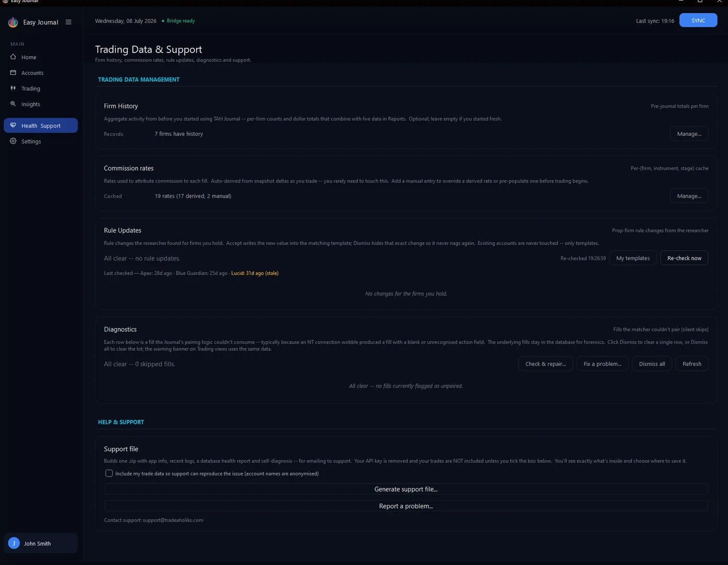This screenshot has height=565, width=728.
Task: Click the Bridge ready status text
Action: coord(181,21)
